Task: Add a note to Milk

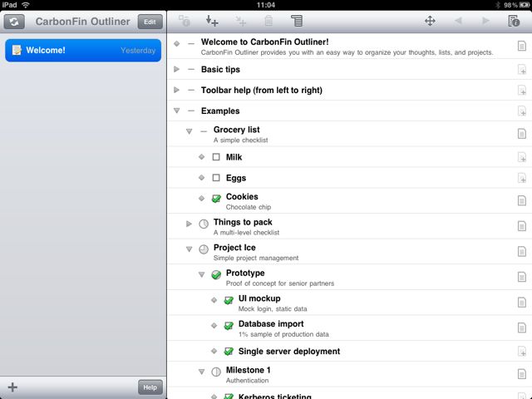Action: point(522,157)
